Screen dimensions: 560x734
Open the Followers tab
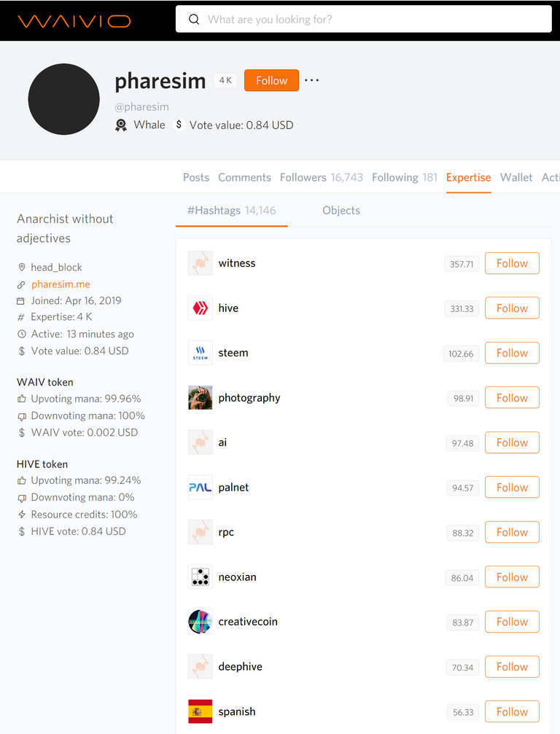(x=322, y=177)
